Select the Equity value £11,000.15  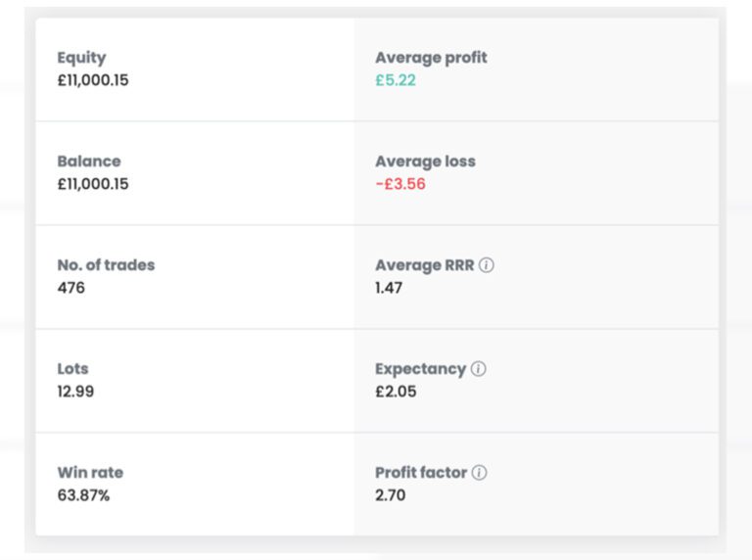coord(93,80)
